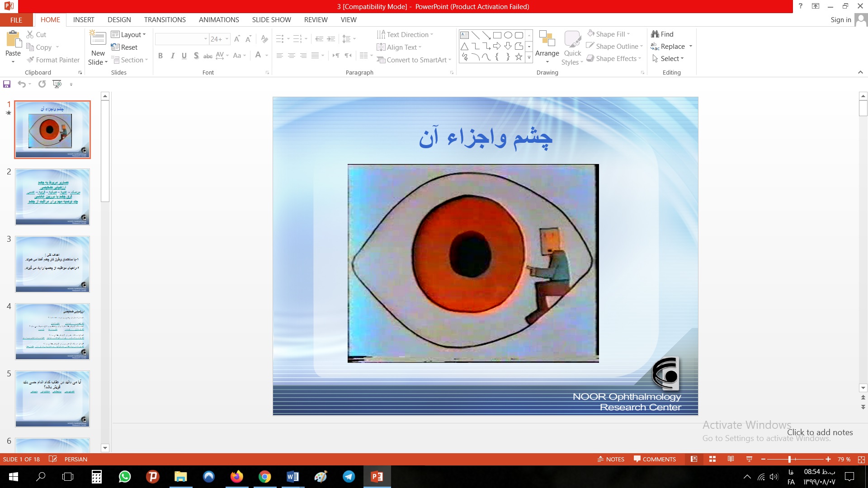Fit slide to current window icon
This screenshot has width=868, height=488.
(x=861, y=459)
